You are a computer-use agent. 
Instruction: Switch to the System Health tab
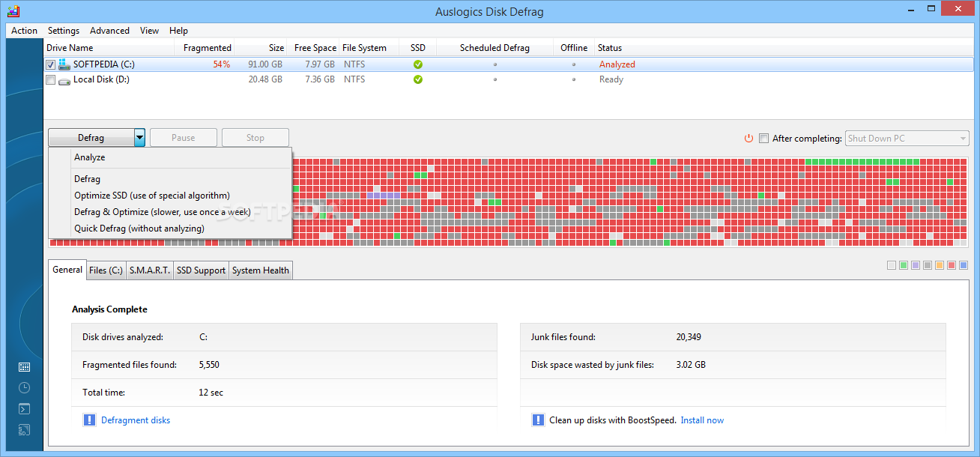260,270
